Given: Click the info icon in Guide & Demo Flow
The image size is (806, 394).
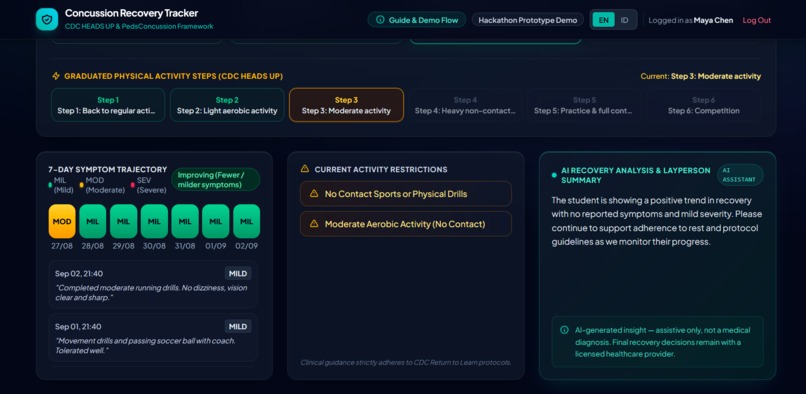Looking at the screenshot, I should (380, 20).
